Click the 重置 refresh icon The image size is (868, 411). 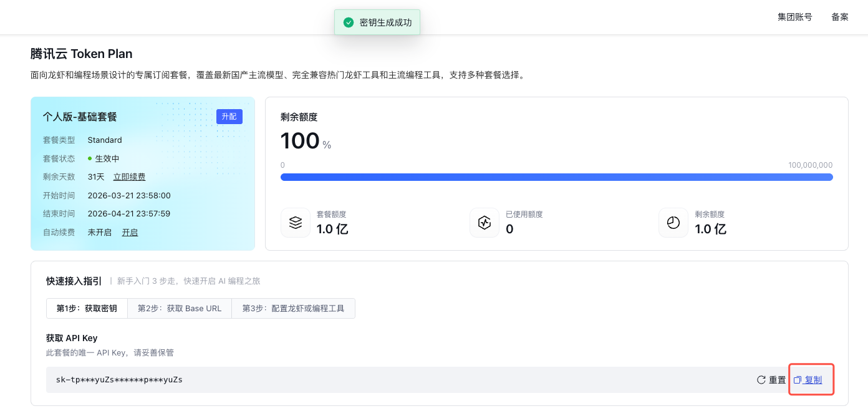click(x=761, y=380)
